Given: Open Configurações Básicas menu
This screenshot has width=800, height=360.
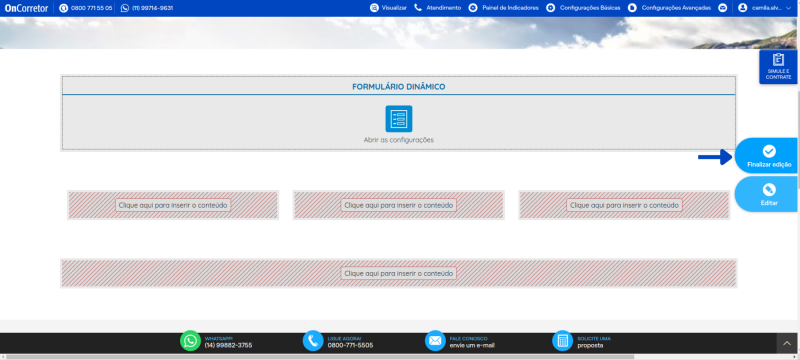Looking at the screenshot, I should [x=583, y=8].
